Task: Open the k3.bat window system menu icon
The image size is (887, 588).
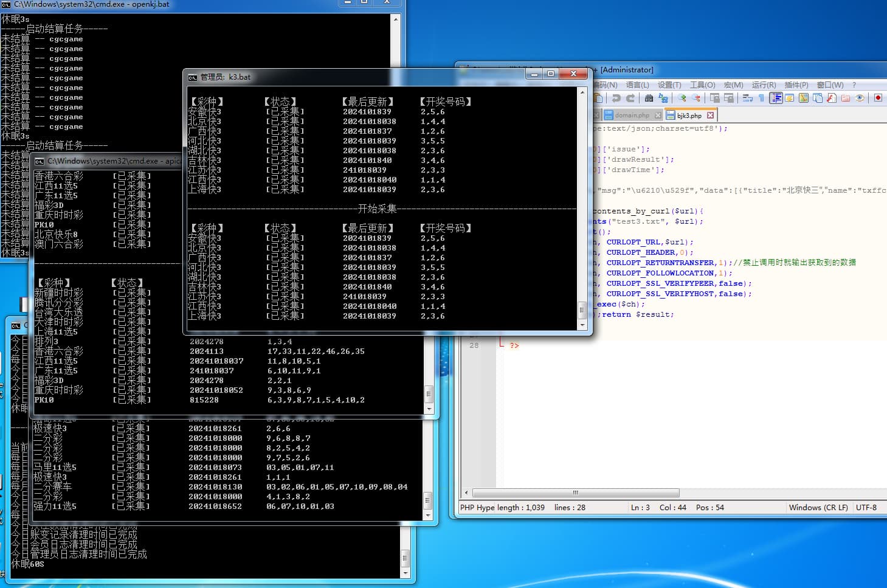Action: (193, 77)
